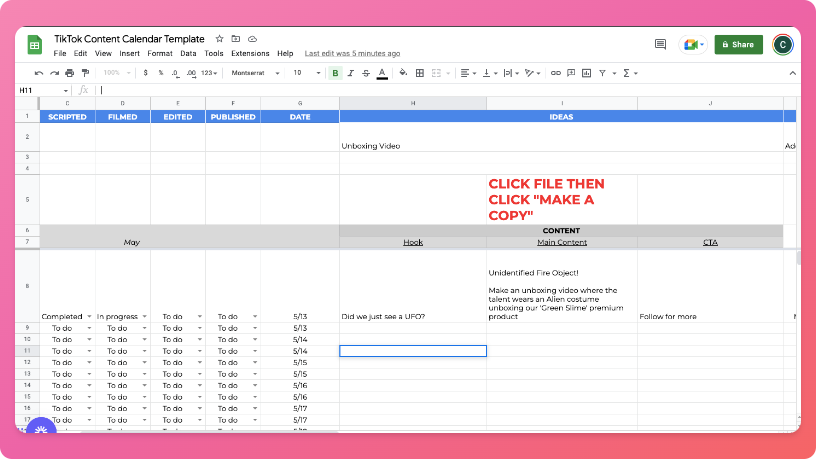Open the functions sigma menu
The image size is (816, 459).
click(x=630, y=73)
